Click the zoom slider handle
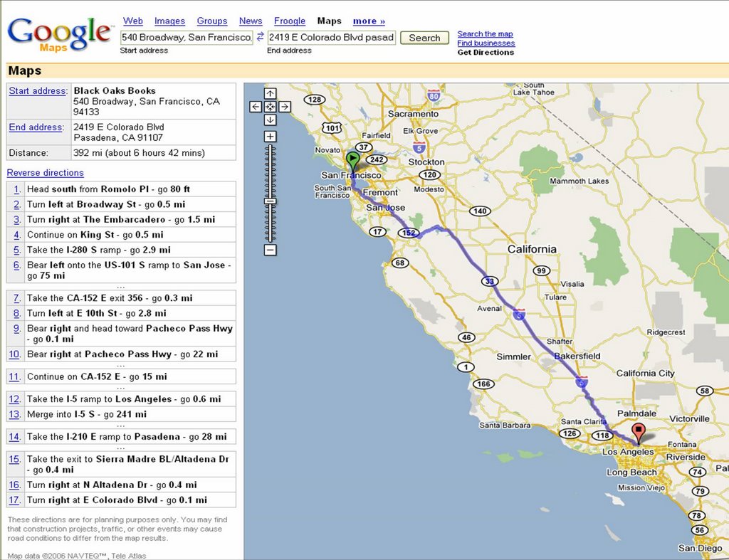This screenshot has height=560, width=729. 270,201
